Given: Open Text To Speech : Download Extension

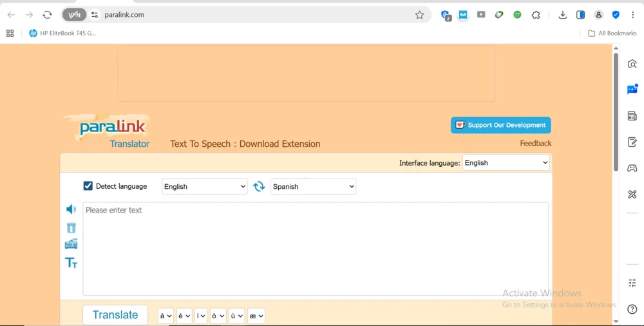Looking at the screenshot, I should click(x=245, y=144).
